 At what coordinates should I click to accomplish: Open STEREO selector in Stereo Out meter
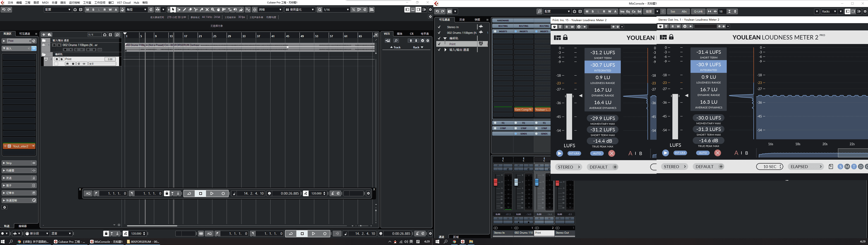[675, 167]
